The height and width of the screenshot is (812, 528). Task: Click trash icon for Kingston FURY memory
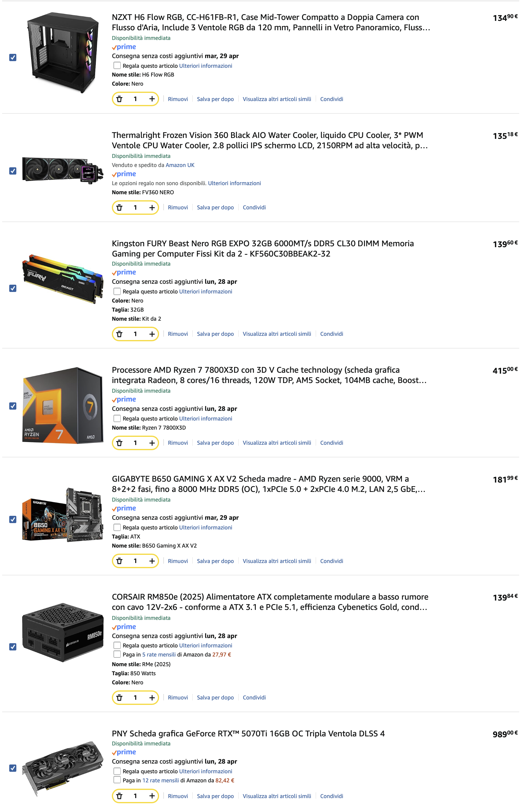click(x=119, y=334)
